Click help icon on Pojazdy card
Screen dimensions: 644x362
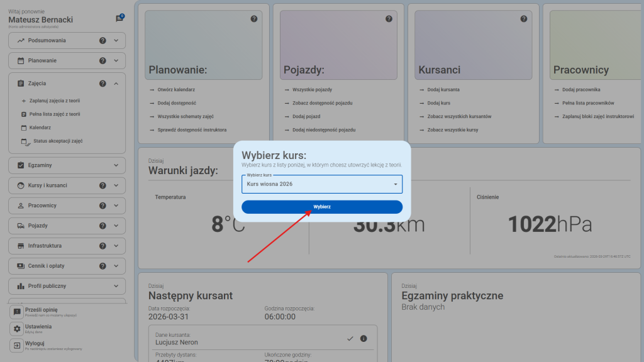click(x=389, y=19)
